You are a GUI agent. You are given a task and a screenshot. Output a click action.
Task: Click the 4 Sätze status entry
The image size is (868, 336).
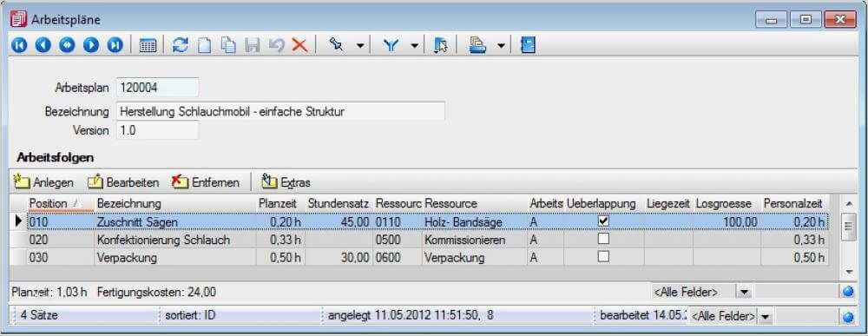(x=39, y=316)
